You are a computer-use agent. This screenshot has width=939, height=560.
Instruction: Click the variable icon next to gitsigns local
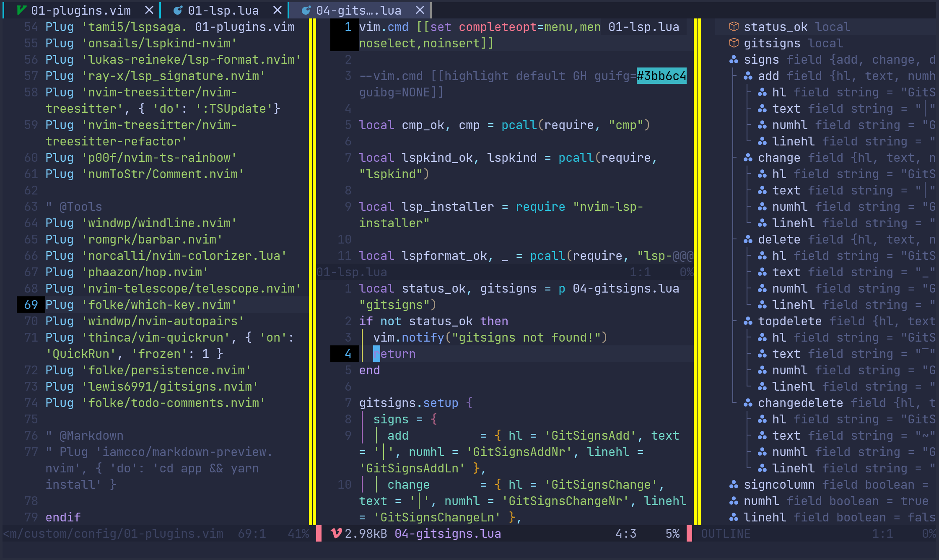tap(734, 43)
